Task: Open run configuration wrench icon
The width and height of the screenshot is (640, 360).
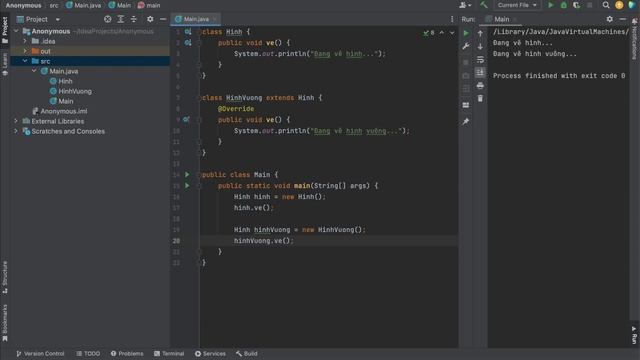Action: pos(466,46)
